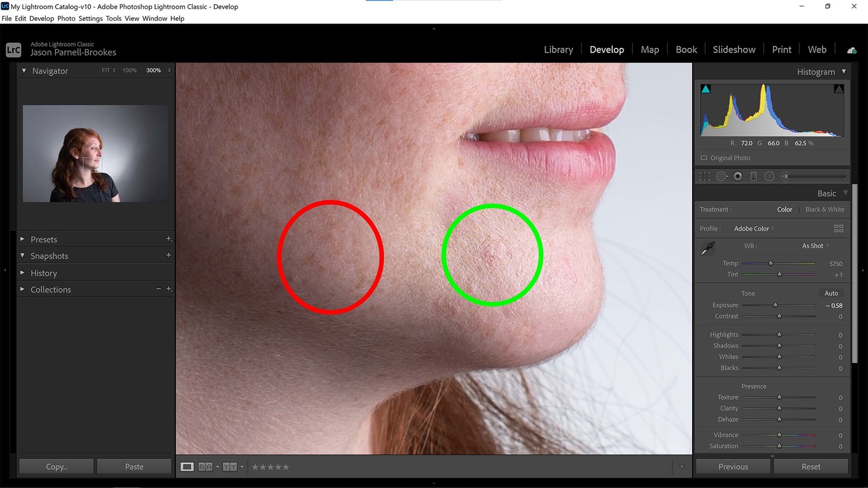Enable the Original Photo checkbox
This screenshot has width=868, height=488.
[704, 158]
